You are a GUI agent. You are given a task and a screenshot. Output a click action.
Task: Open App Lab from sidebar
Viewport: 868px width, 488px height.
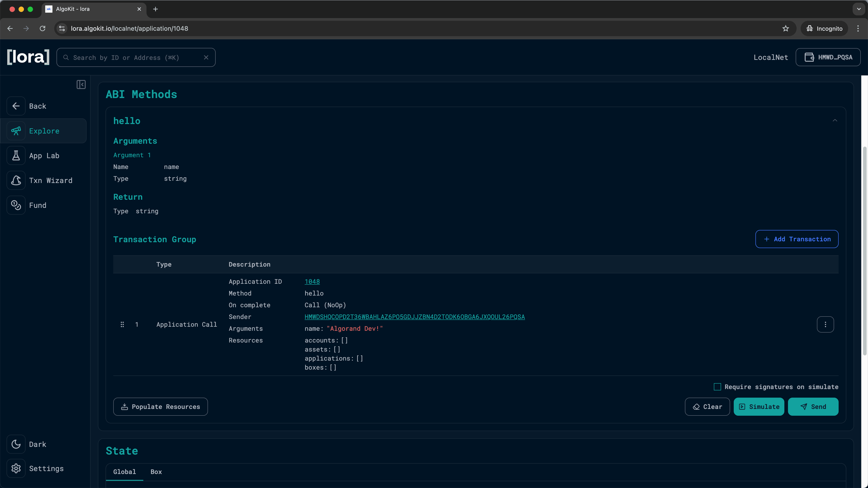click(x=44, y=155)
